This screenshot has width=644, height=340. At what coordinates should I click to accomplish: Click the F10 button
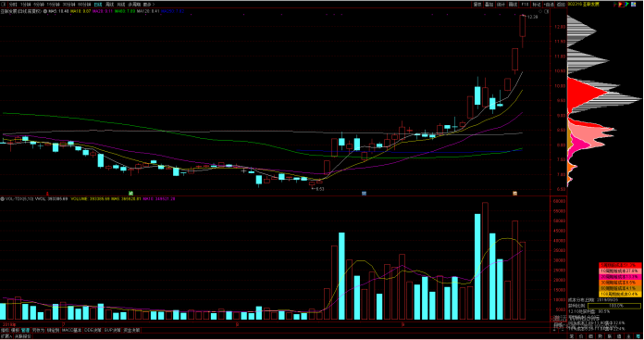(525, 4)
